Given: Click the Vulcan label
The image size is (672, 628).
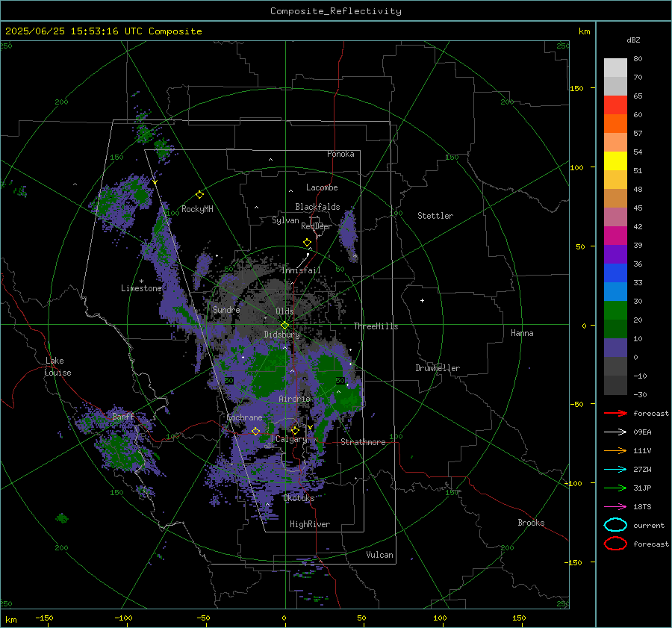Looking at the screenshot, I should pos(379,555).
